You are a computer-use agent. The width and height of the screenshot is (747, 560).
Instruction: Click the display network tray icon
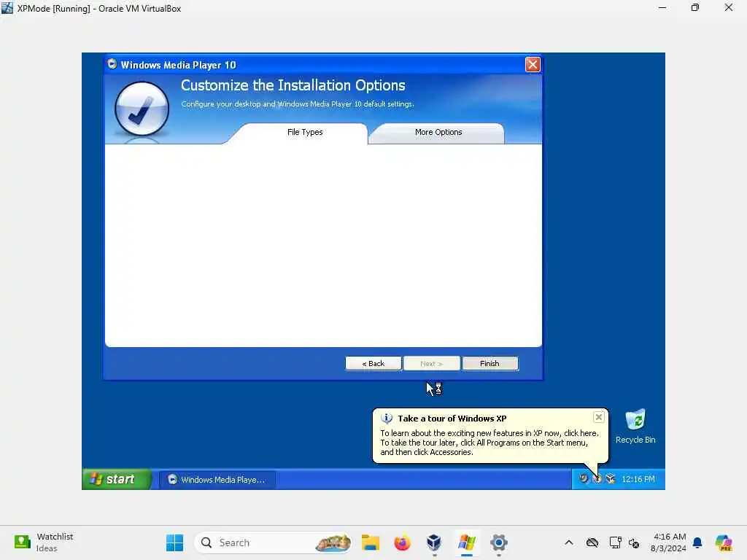615,542
